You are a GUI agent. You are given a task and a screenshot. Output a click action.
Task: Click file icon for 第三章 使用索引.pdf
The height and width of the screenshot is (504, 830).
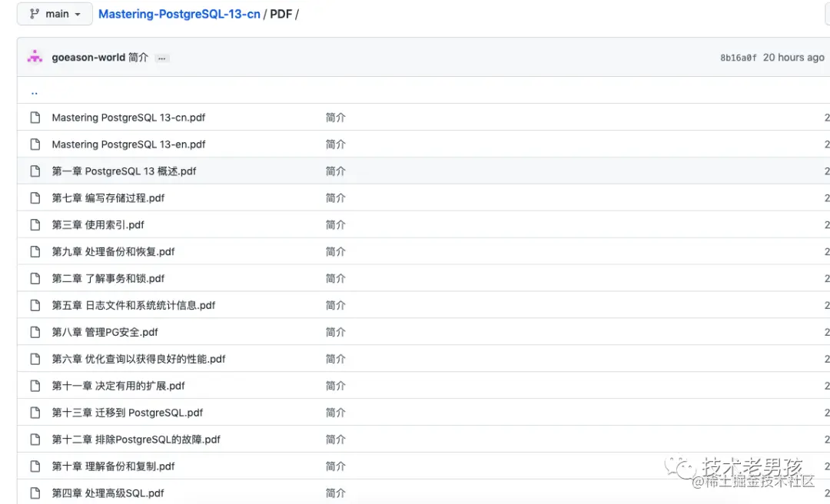click(35, 224)
